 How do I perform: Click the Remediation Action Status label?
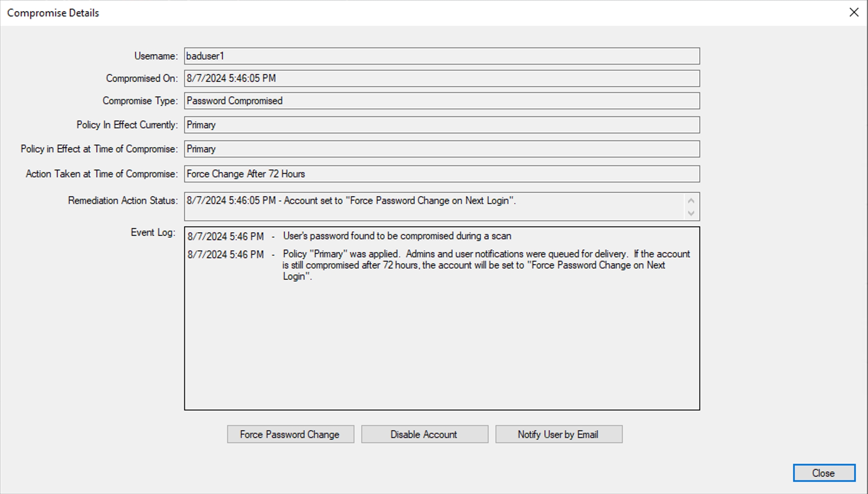click(123, 201)
